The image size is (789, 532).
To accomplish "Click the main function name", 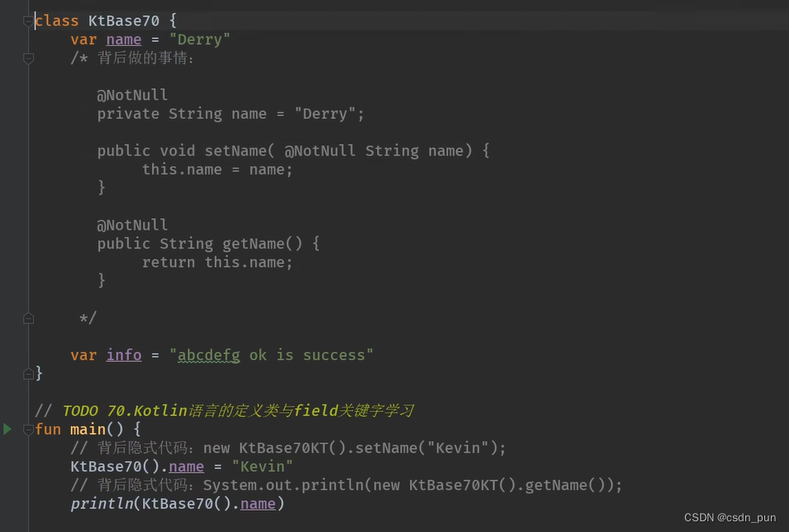I will click(x=88, y=429).
